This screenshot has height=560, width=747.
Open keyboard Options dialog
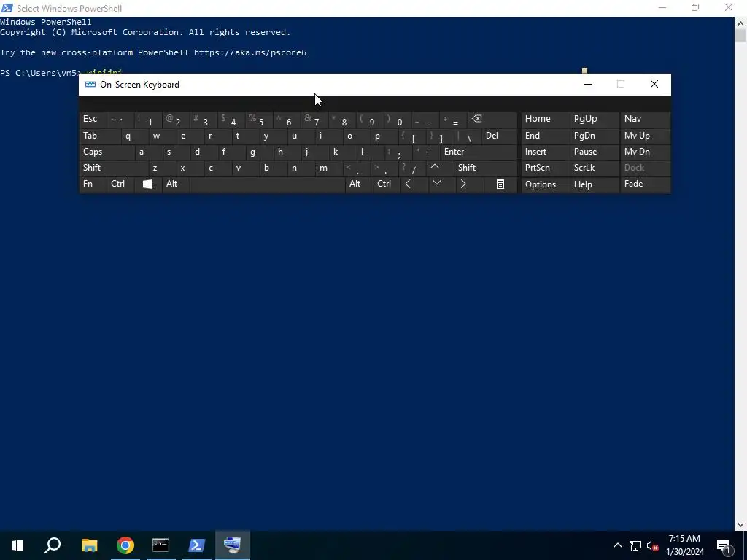click(546, 184)
